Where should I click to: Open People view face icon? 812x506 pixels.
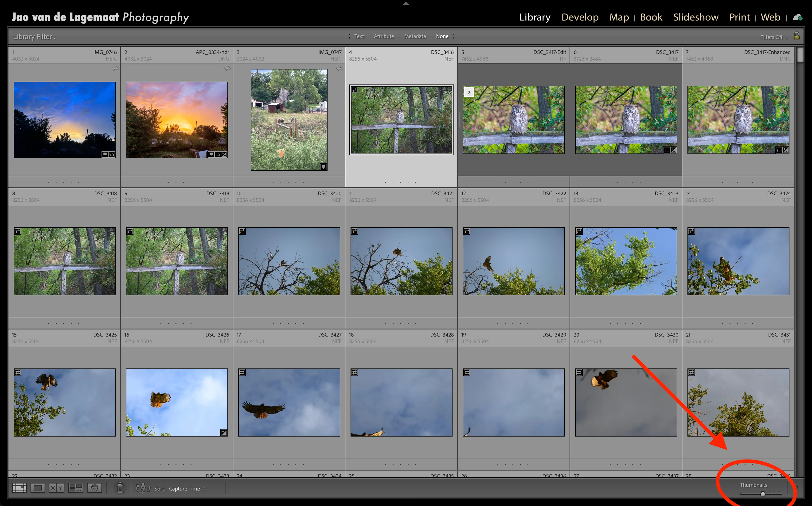tap(94, 488)
